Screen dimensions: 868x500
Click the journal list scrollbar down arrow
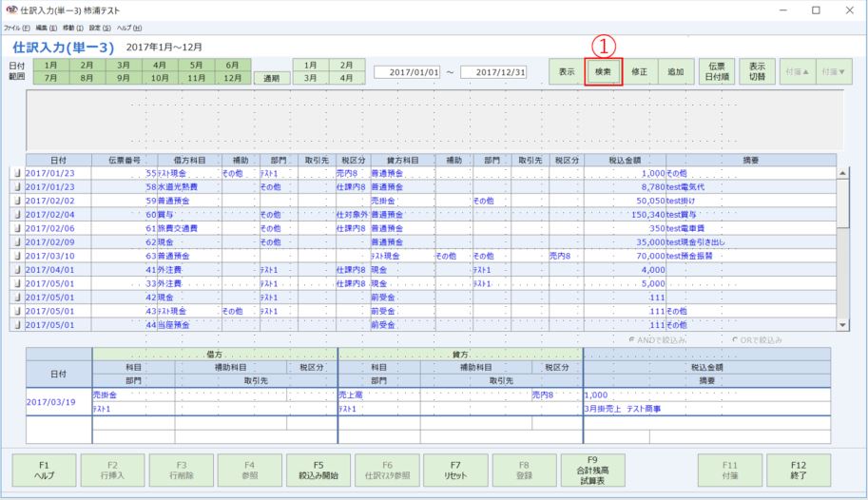[842, 325]
